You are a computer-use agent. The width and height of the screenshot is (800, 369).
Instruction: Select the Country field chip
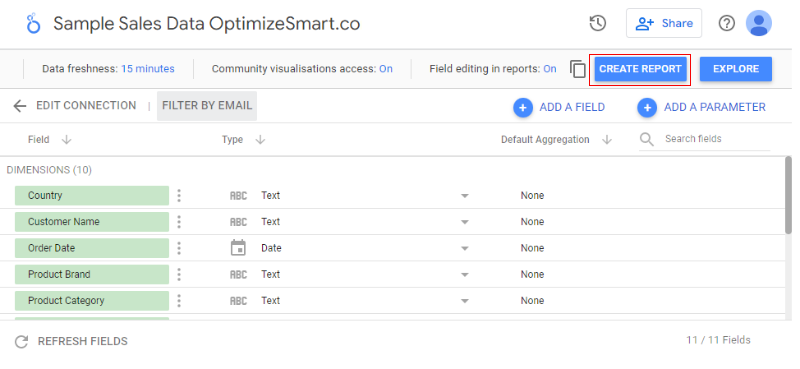coord(92,195)
